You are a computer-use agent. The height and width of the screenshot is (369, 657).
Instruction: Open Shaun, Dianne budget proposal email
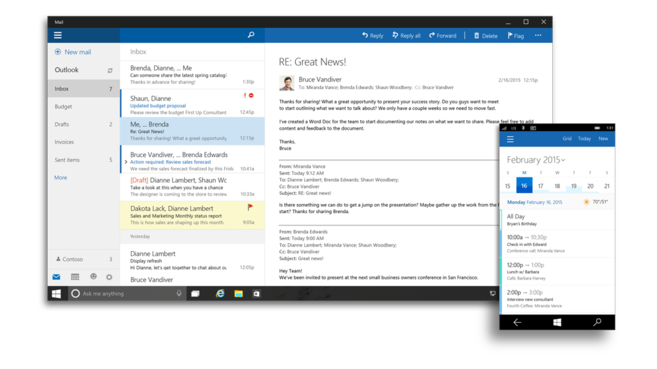tap(192, 103)
